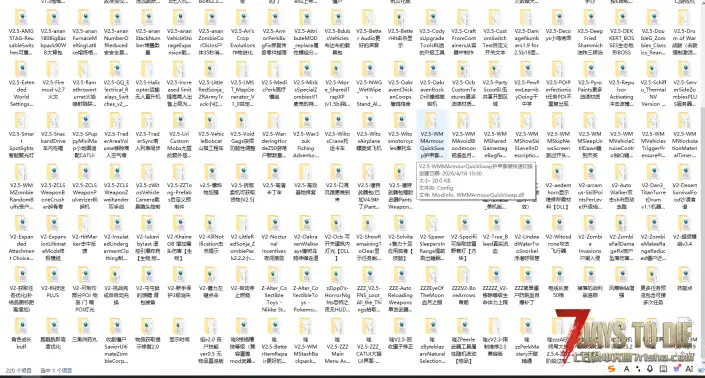The height and width of the screenshot is (378, 705).
Task: Select Z-Alter_CollectibleToys Nikke folder
Action: 274,289
